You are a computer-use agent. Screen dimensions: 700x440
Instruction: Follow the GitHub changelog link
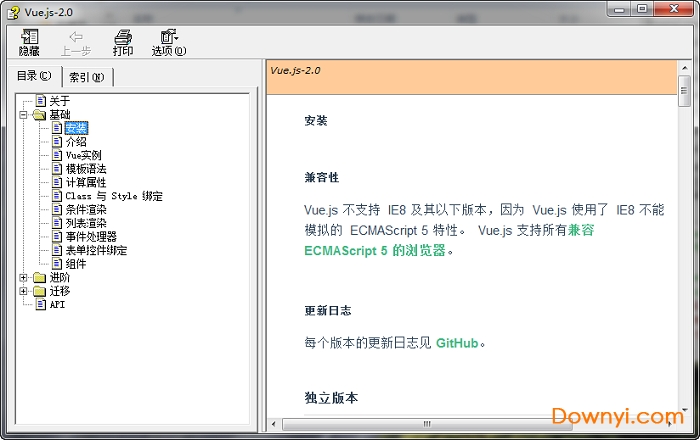coord(457,343)
